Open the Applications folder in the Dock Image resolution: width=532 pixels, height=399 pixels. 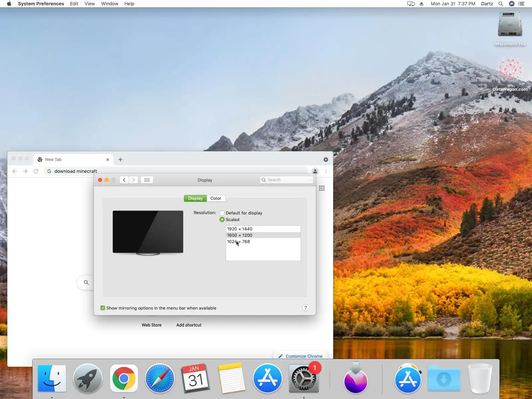pos(408,378)
